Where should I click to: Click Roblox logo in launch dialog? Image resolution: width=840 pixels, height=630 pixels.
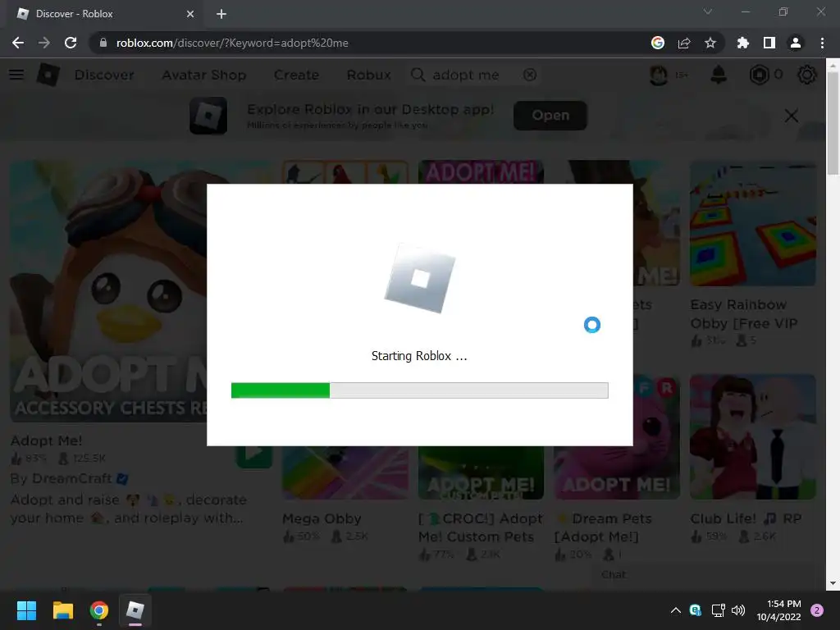[420, 279]
